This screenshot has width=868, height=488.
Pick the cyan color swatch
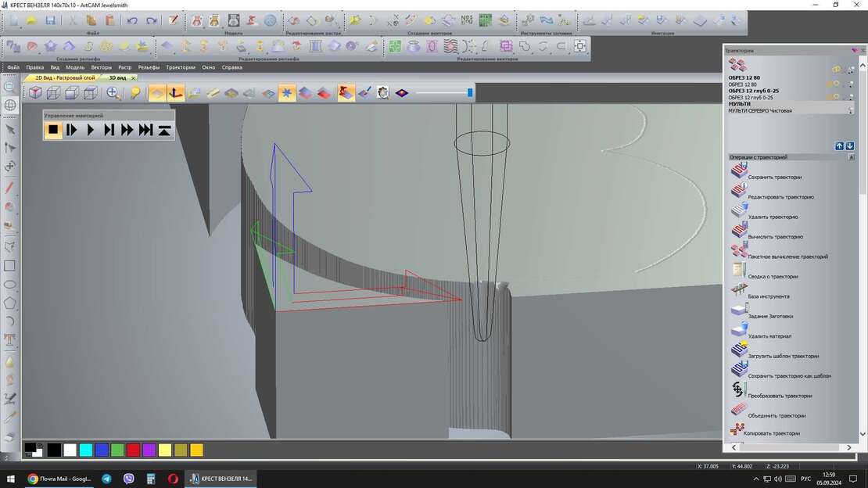coord(86,450)
